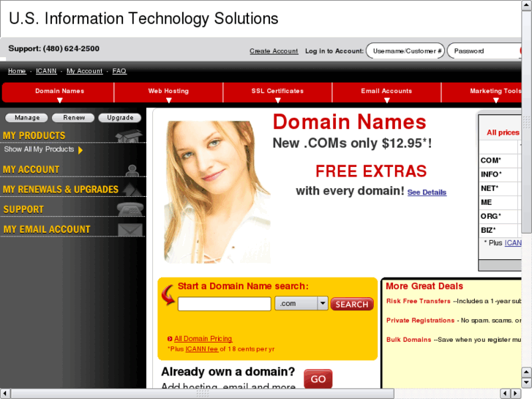Click the yellow arrow beside Show All My Products
The image size is (532, 399).
click(x=80, y=150)
